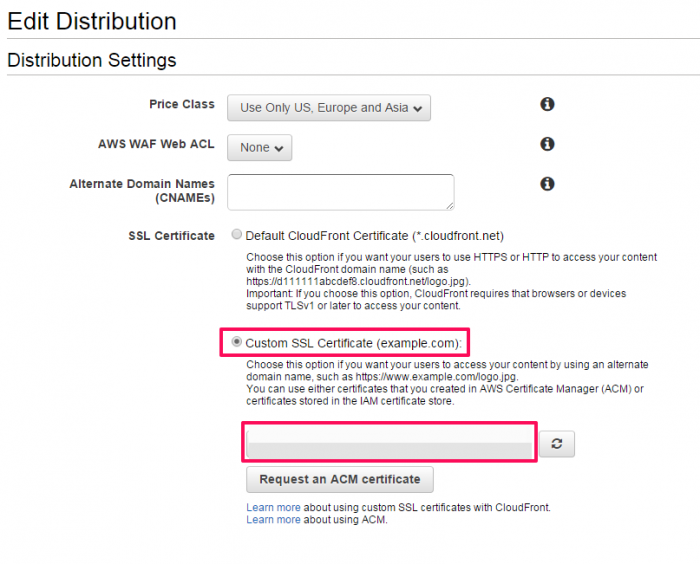The height and width of the screenshot is (564, 700).
Task: Refresh the certificate list
Action: click(557, 443)
